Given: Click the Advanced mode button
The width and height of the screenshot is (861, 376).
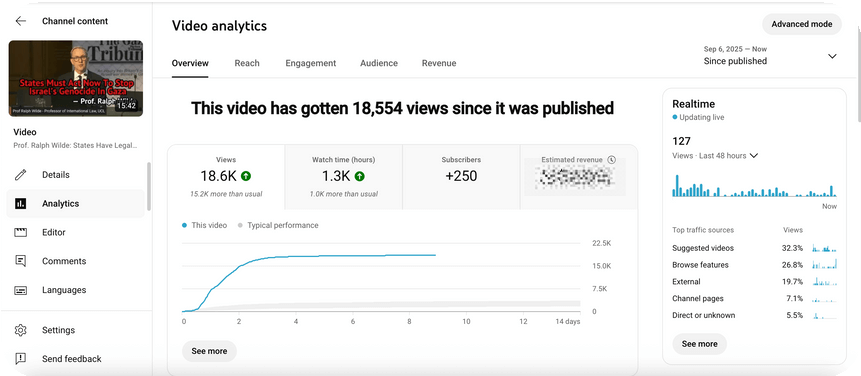Looking at the screenshot, I should (802, 24).
